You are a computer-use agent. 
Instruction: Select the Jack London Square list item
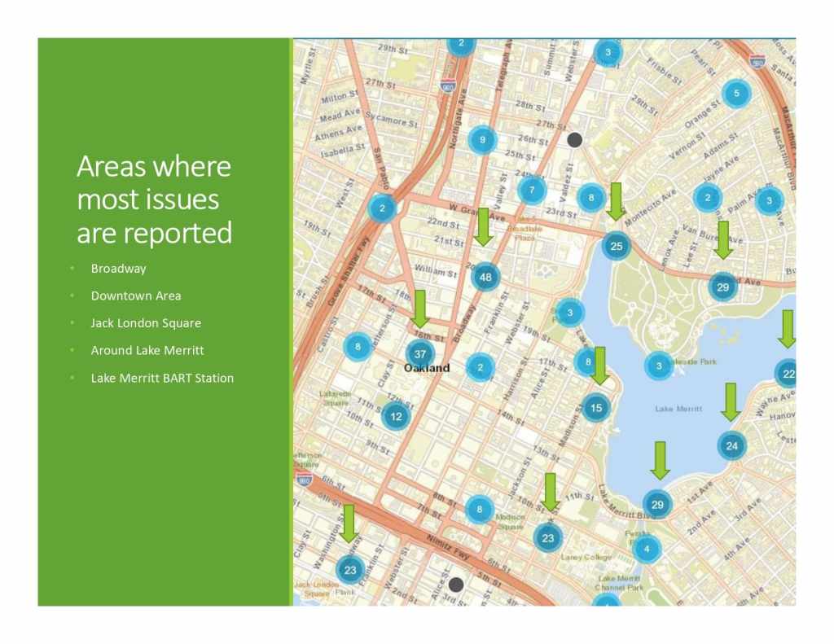point(145,322)
